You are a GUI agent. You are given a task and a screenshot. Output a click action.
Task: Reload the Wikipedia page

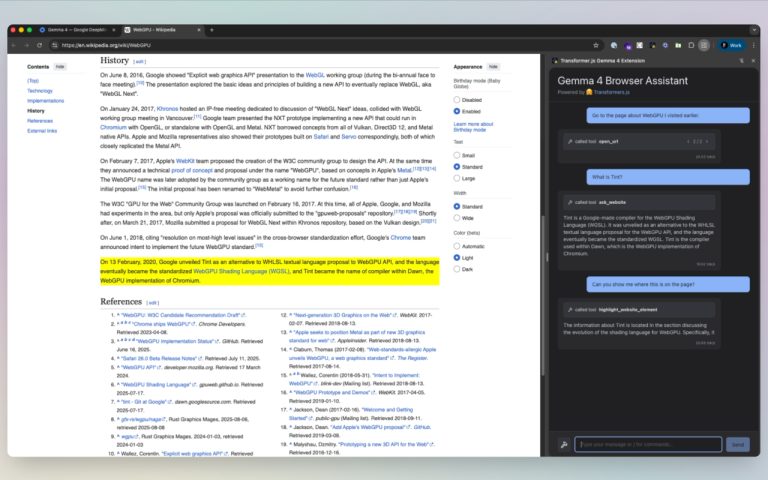click(x=39, y=45)
